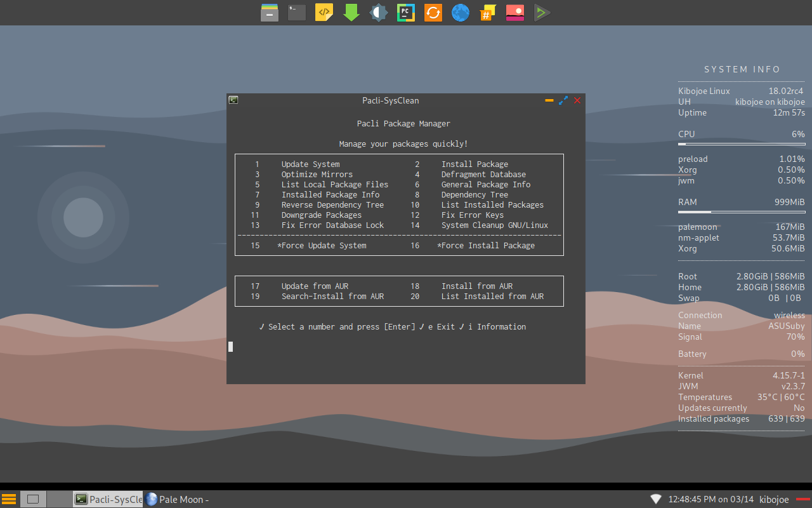Click the Kernel version 4.15.7-1

(x=789, y=375)
